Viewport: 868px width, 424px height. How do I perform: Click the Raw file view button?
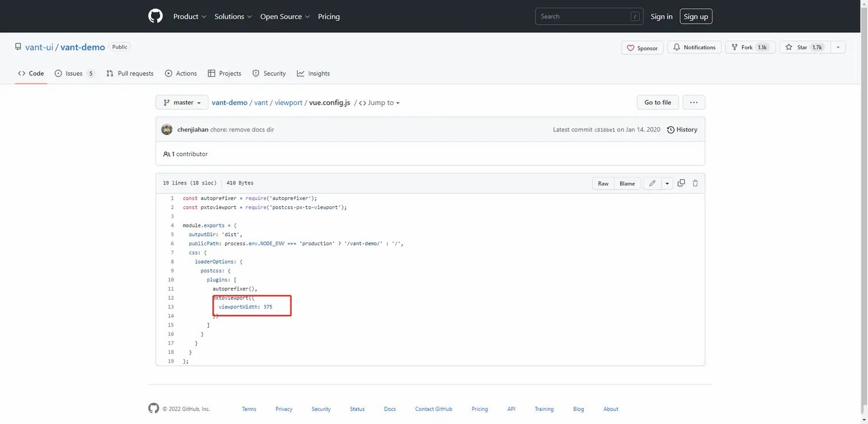[x=603, y=183]
